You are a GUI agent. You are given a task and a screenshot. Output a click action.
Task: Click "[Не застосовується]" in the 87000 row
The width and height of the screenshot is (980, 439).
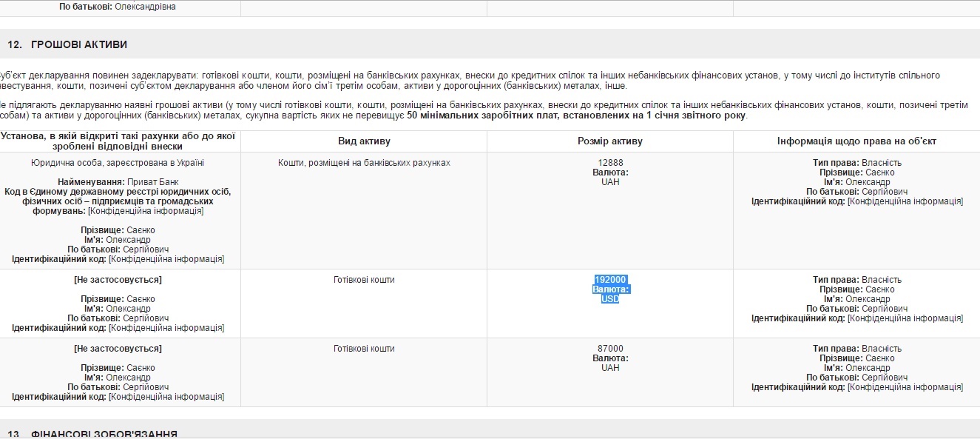[x=118, y=349]
